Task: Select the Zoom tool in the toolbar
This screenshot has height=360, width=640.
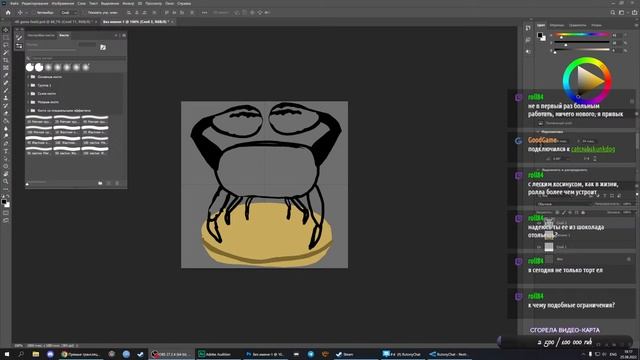Action: point(6,181)
